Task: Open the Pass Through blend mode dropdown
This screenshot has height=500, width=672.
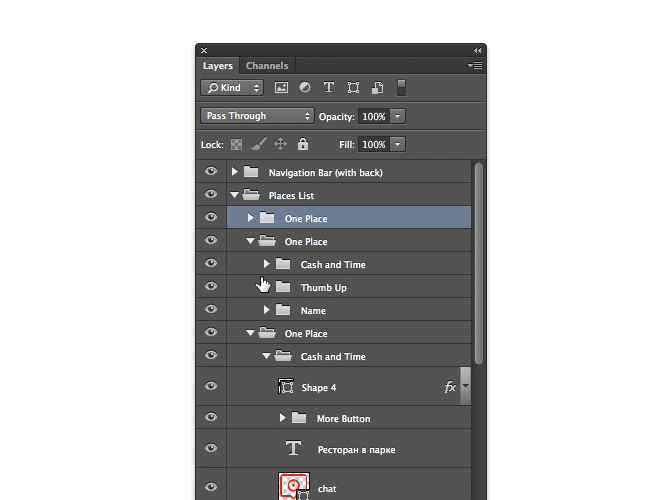Action: (257, 116)
